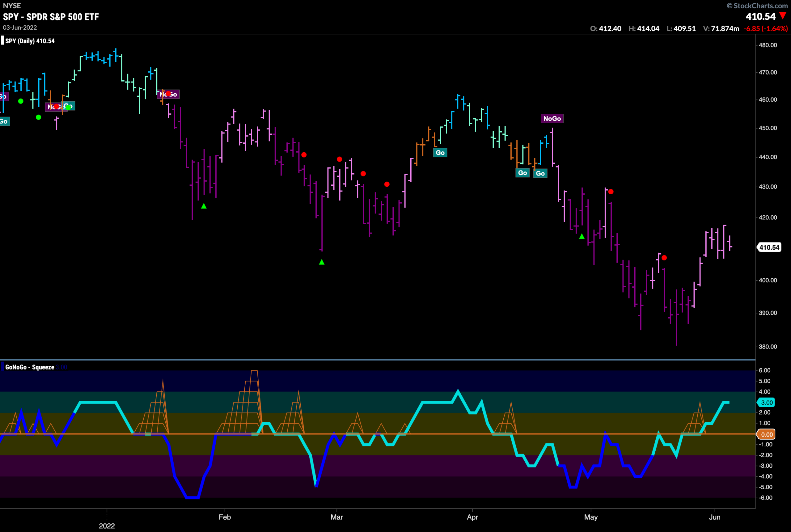Click the SPY - SPDR S&P 500 ETF title
The height and width of the screenshot is (532, 791).
[x=51, y=17]
